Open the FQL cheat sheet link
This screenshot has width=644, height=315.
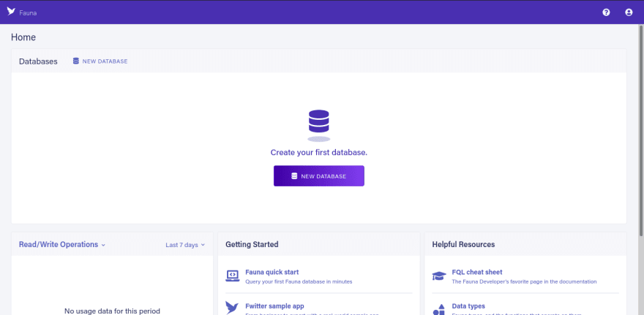[477, 272]
